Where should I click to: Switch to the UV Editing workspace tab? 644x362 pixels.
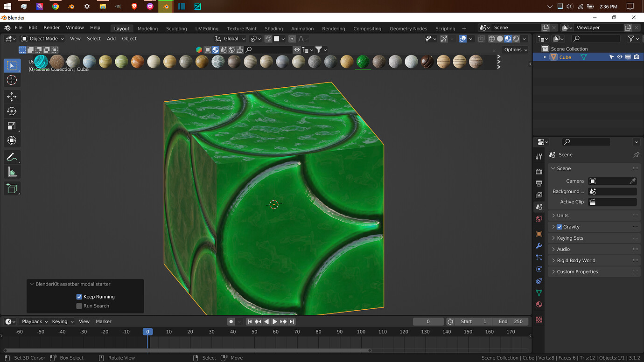click(207, 28)
